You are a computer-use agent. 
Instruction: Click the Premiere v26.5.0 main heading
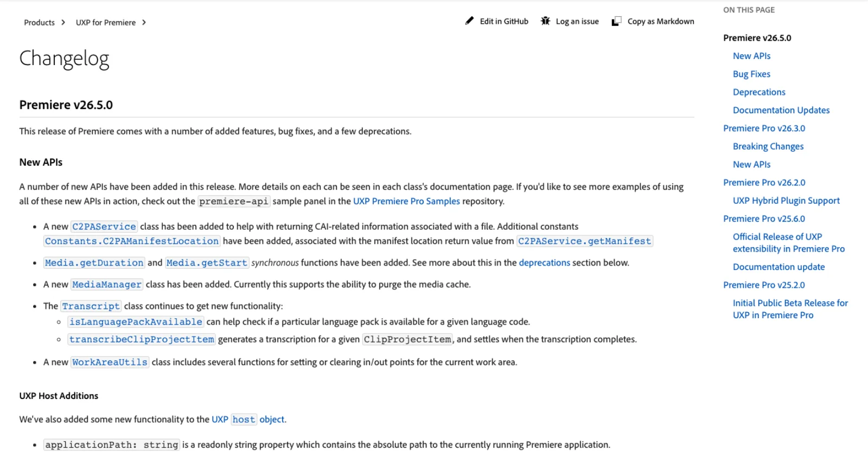(x=66, y=105)
